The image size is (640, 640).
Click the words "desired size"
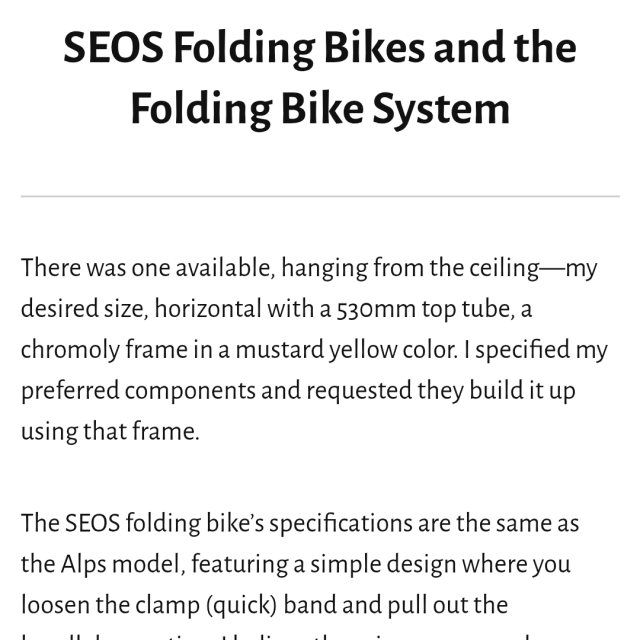coord(82,309)
